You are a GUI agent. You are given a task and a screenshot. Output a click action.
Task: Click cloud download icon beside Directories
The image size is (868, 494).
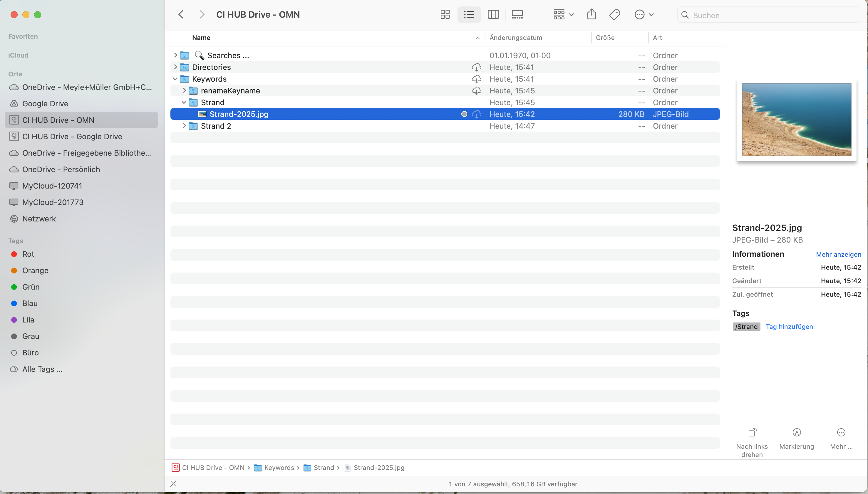[x=476, y=67]
